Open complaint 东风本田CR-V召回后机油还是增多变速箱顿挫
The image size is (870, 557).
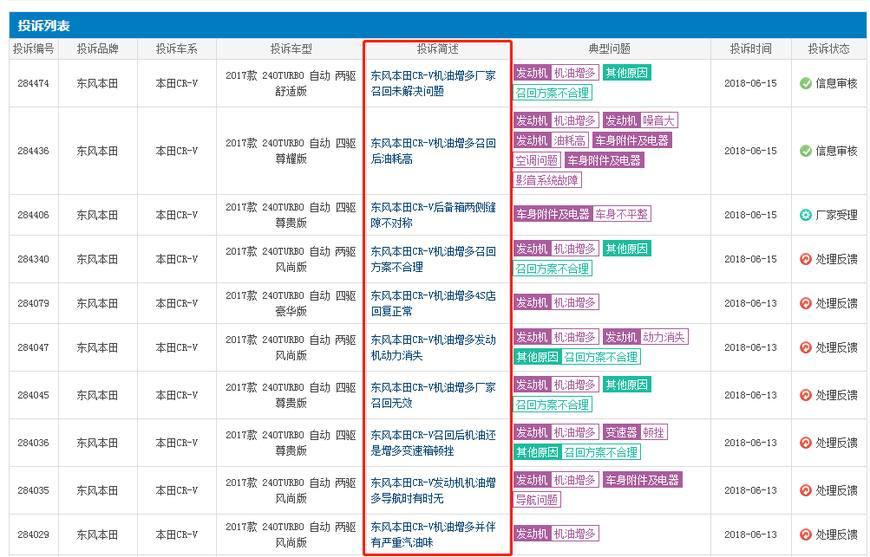point(433,443)
